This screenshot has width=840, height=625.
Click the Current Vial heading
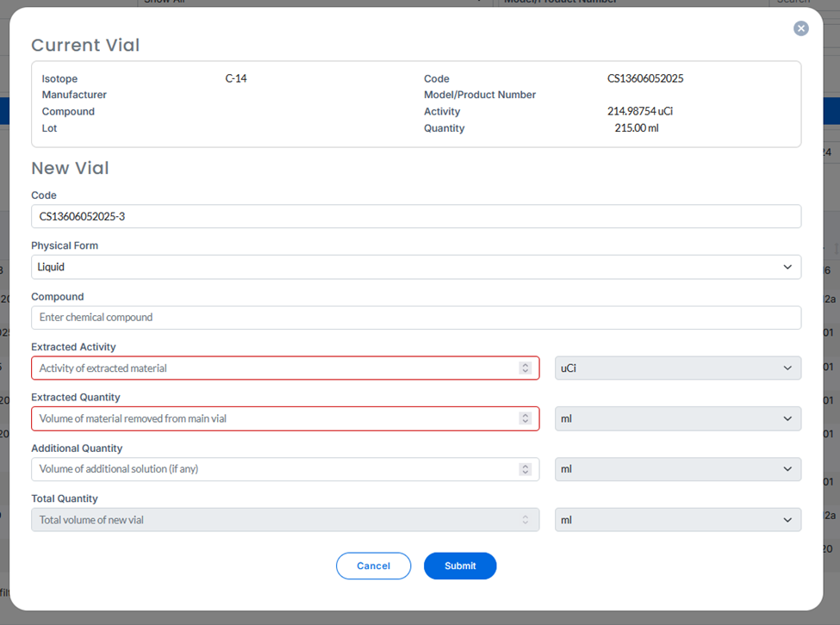click(85, 45)
